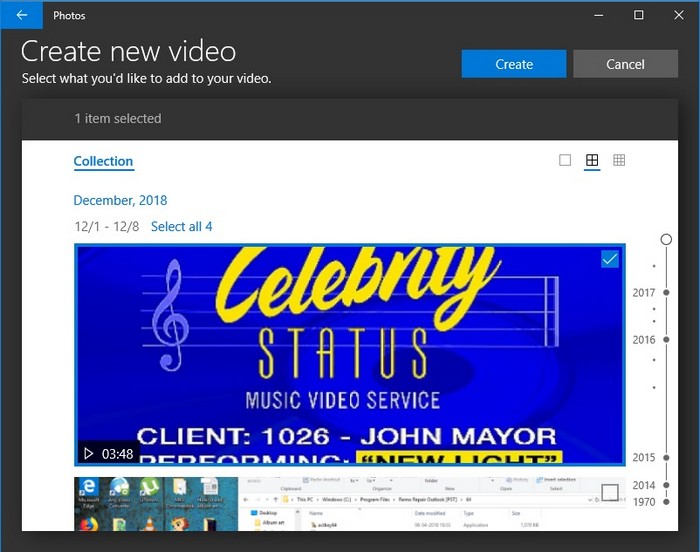Go back using the arrow button

[x=21, y=15]
